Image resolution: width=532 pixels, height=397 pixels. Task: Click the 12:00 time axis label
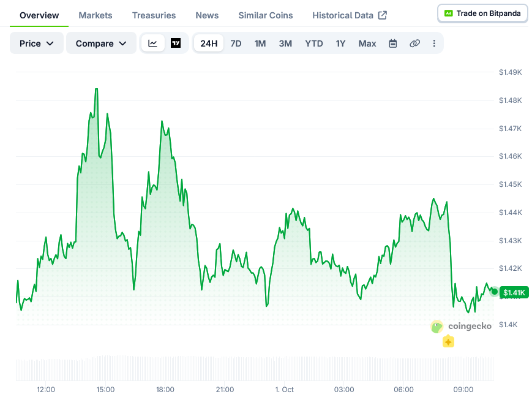(46, 390)
